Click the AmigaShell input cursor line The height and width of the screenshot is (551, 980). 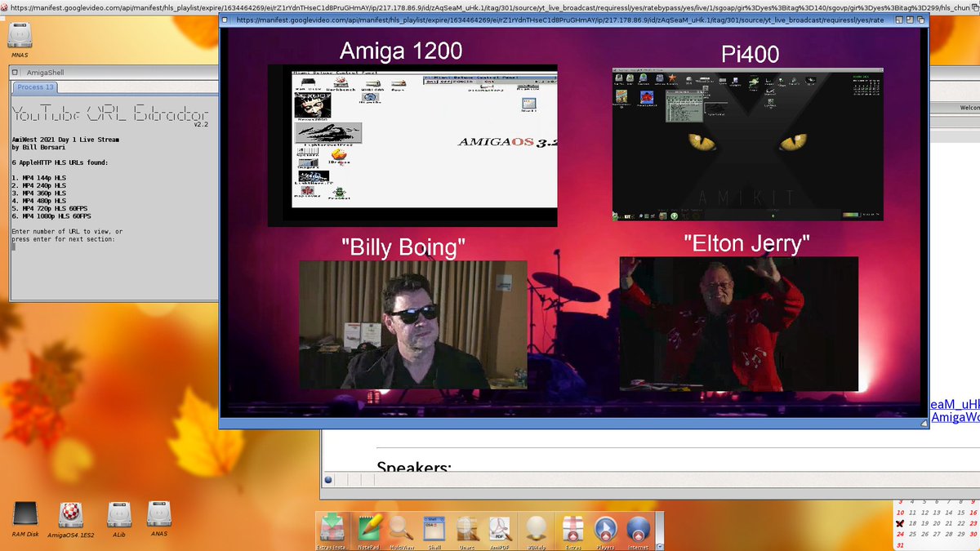[x=14, y=247]
